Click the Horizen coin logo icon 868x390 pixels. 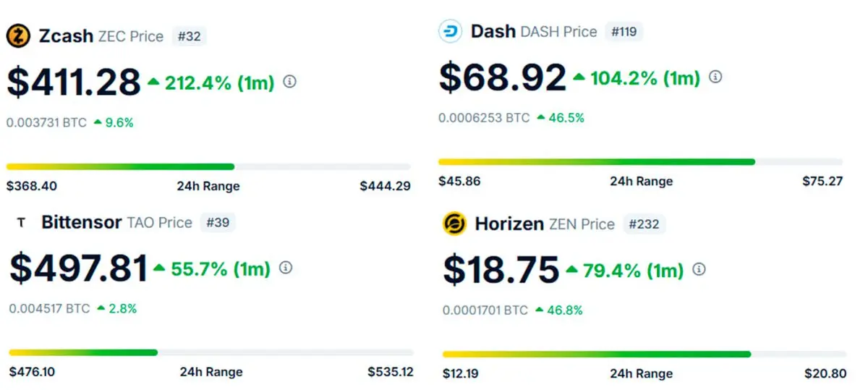pos(455,224)
